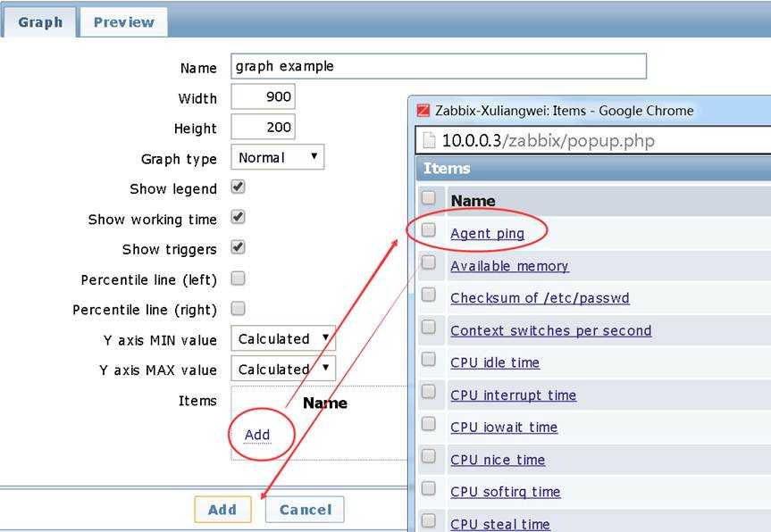
Task: Edit the graph Name field
Action: [x=438, y=66]
